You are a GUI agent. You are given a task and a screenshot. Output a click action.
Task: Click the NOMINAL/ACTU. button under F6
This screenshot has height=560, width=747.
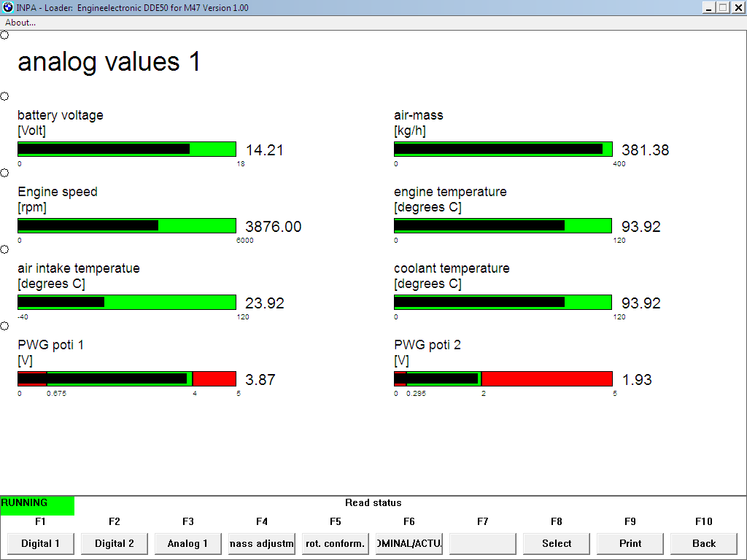click(x=409, y=543)
